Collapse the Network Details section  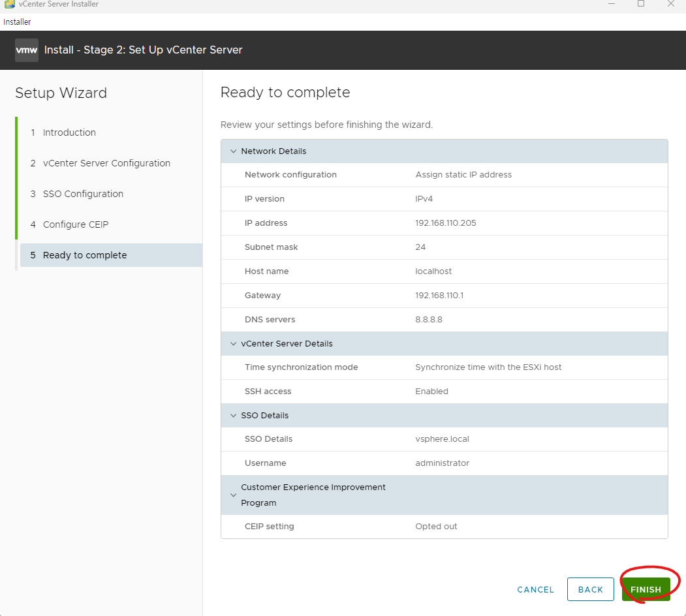click(x=233, y=151)
